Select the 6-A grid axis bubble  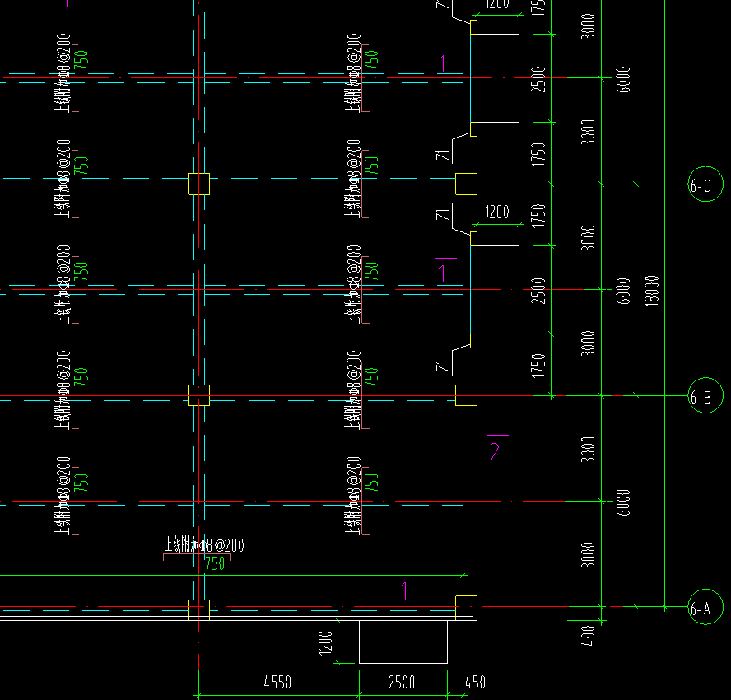click(x=705, y=607)
